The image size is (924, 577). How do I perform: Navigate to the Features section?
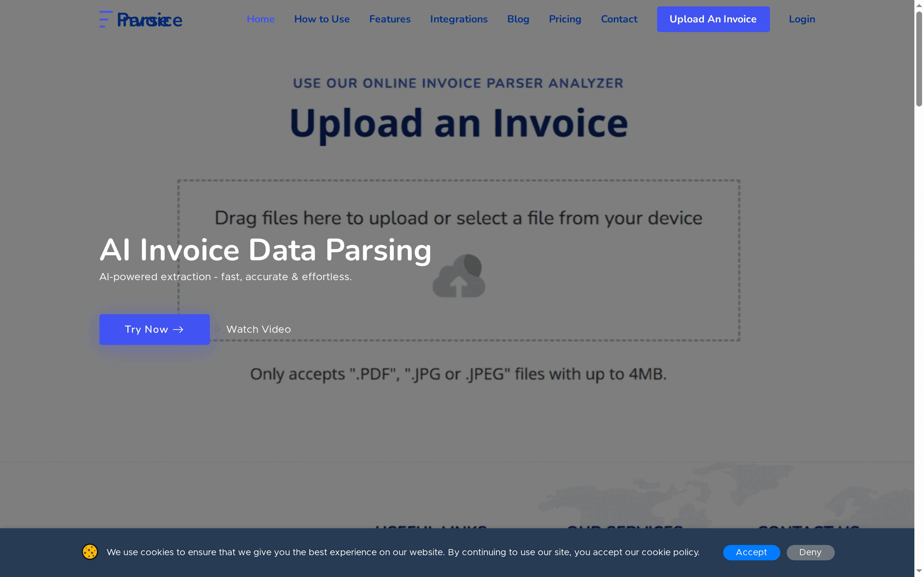click(x=390, y=19)
